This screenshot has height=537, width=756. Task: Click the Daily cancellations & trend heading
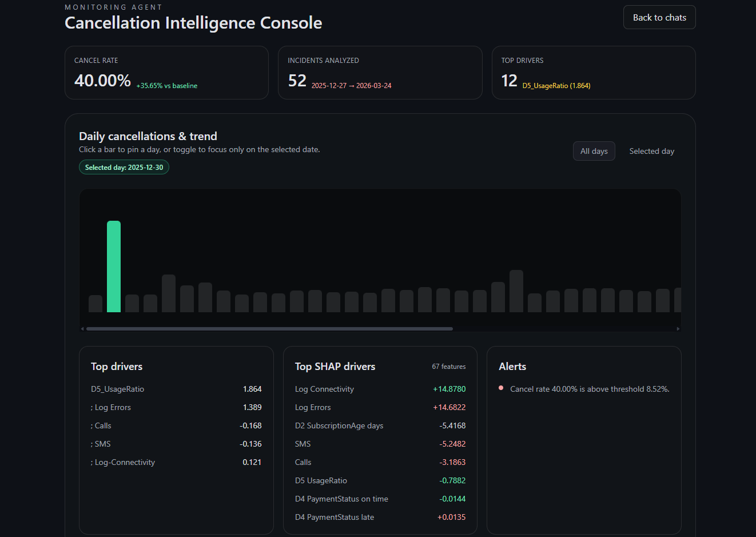(x=148, y=136)
